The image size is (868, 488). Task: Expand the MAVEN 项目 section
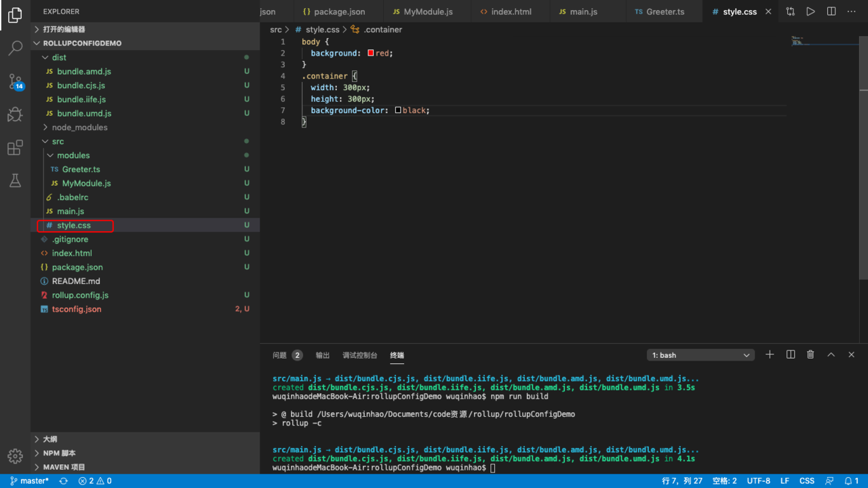point(145,467)
